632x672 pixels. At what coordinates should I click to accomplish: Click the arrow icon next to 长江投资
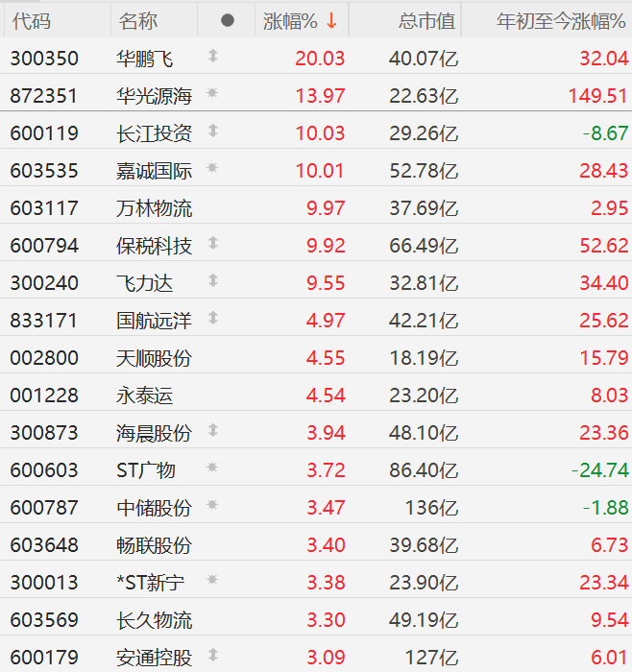tap(213, 131)
